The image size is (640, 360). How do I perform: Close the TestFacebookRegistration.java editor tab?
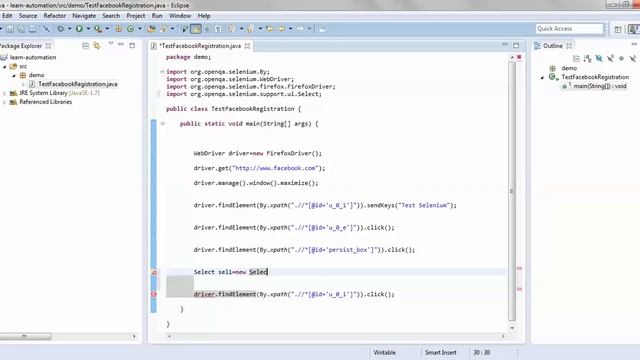point(247,46)
